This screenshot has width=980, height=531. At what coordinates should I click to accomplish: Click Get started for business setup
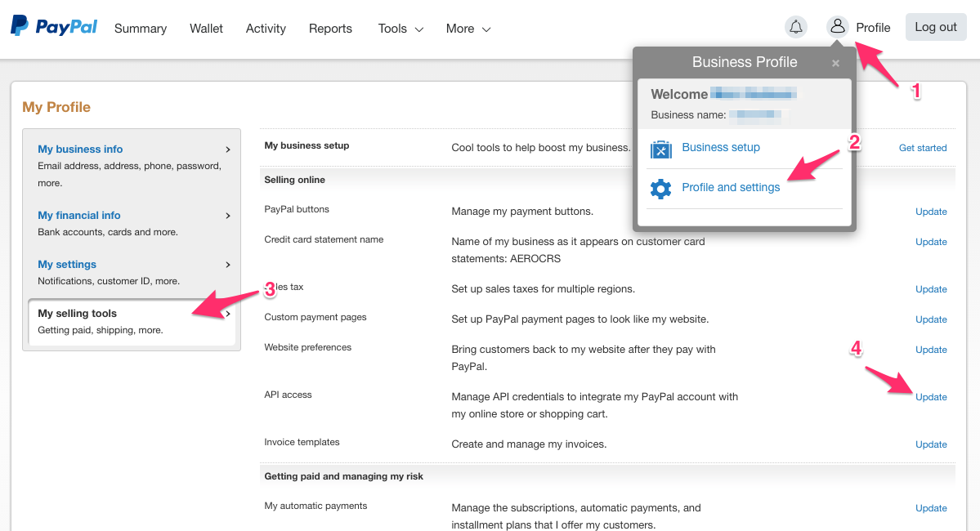coord(923,148)
